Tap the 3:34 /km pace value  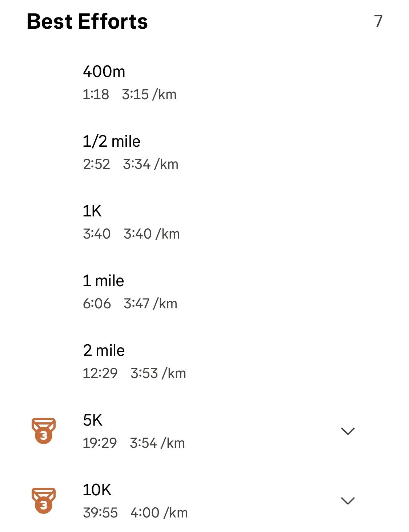151,164
